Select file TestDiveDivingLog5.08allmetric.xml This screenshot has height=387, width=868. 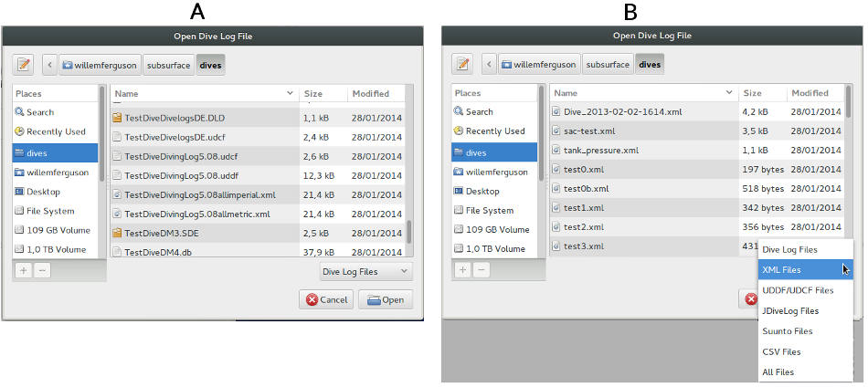(258, 214)
